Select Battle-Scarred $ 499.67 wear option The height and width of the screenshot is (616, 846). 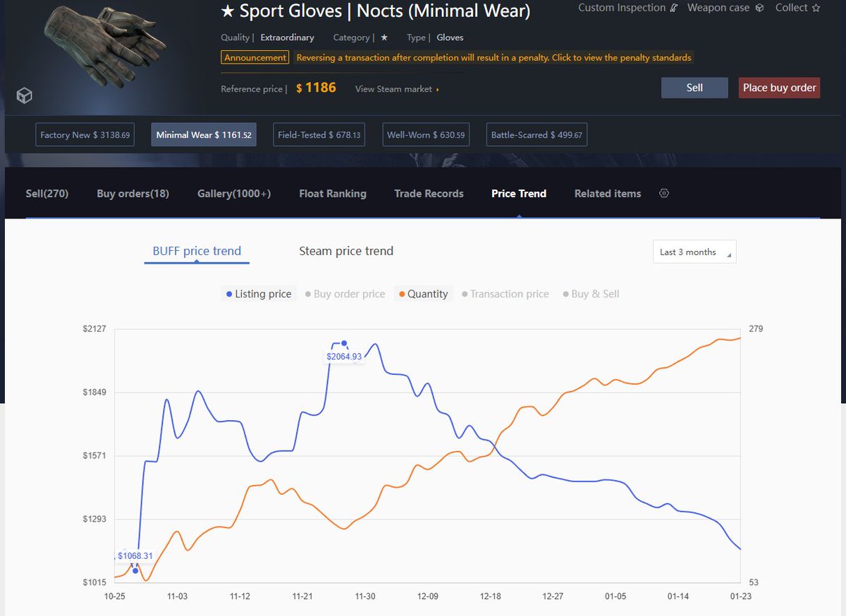[537, 135]
